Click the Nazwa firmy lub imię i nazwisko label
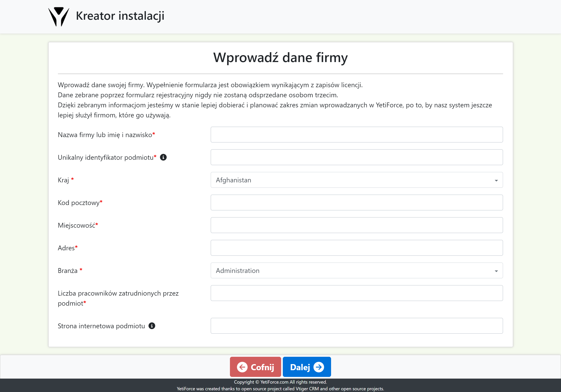This screenshot has height=392, width=561. tap(107, 135)
